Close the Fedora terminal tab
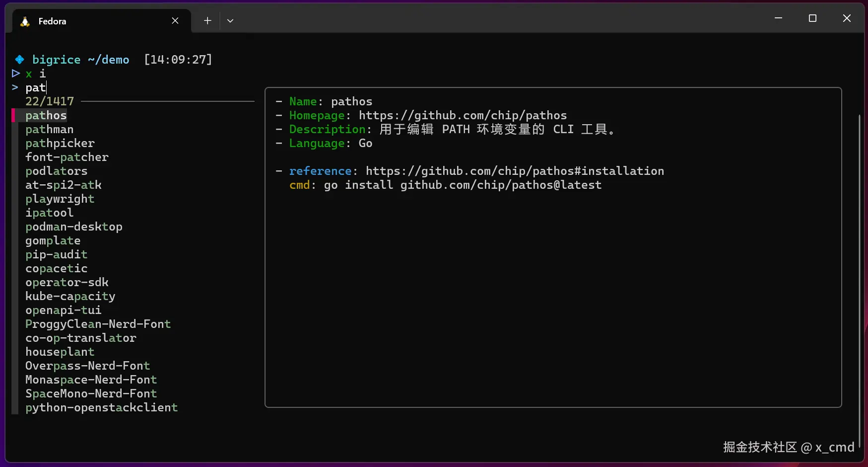868x467 pixels. tap(175, 21)
